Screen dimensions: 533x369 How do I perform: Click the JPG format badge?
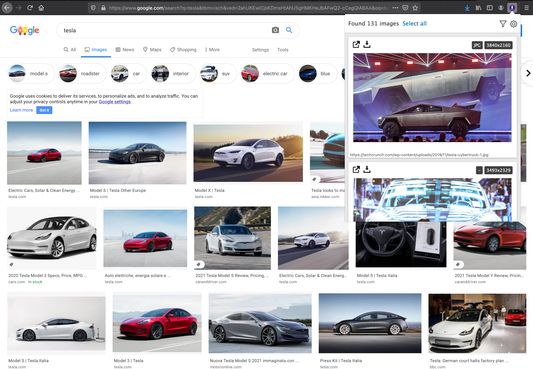click(x=477, y=45)
